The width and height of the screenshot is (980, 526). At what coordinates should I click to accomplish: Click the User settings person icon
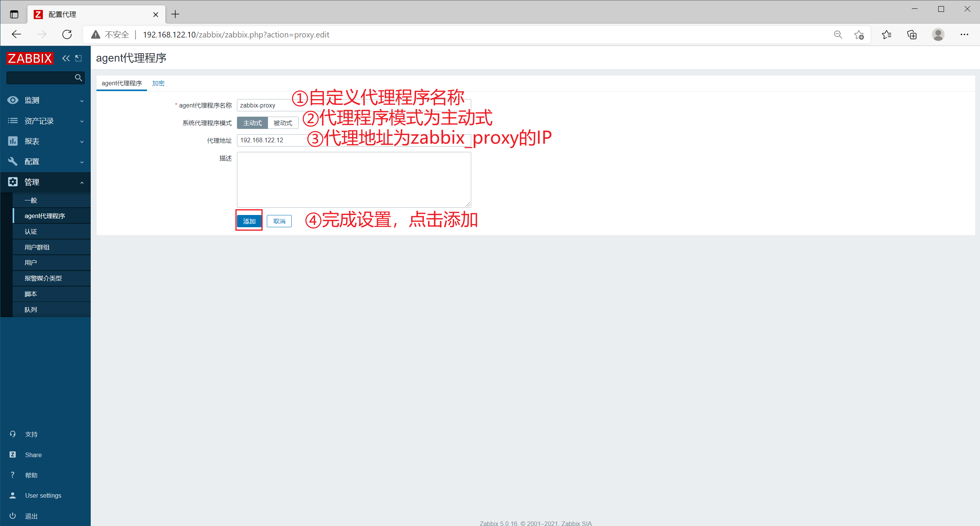13,495
